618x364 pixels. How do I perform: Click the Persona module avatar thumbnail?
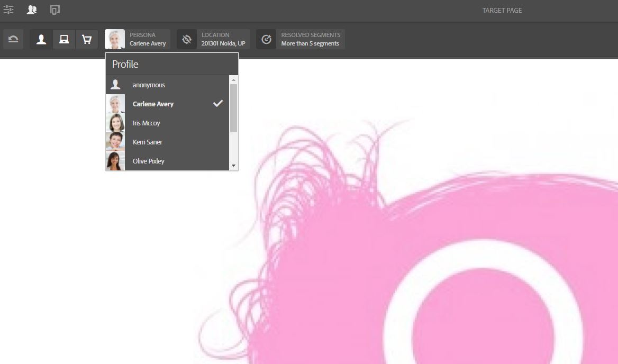coord(115,39)
